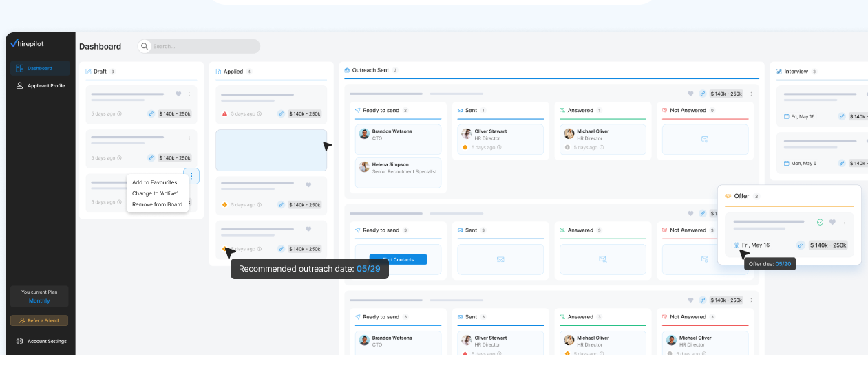Click calendar icon beside Fri, May 16 in Interview
The width and height of the screenshot is (868, 383).
[x=787, y=116]
